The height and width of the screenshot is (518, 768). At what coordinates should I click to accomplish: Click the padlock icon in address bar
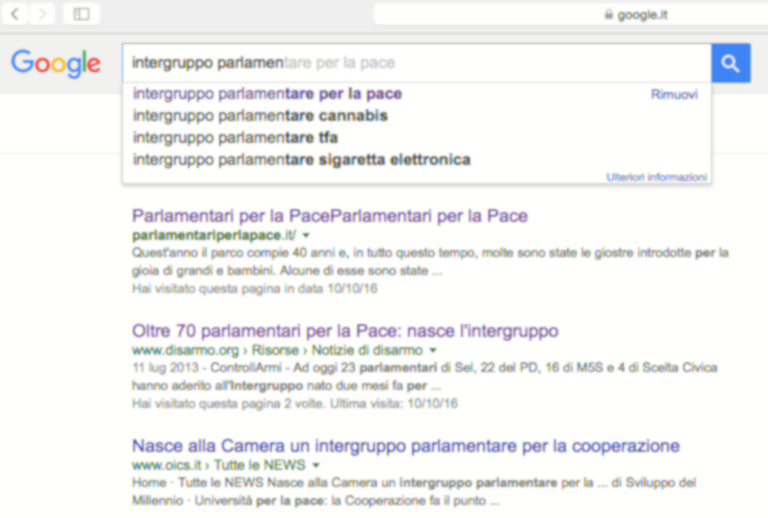[x=608, y=15]
